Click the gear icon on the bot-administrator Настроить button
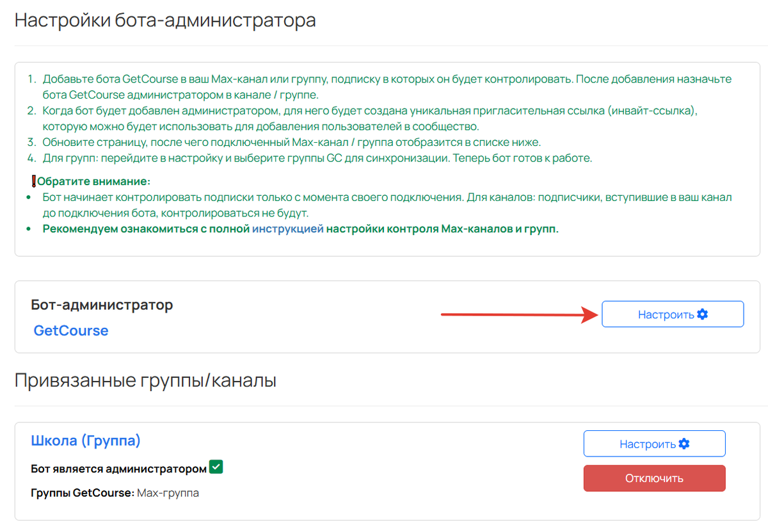 [703, 314]
